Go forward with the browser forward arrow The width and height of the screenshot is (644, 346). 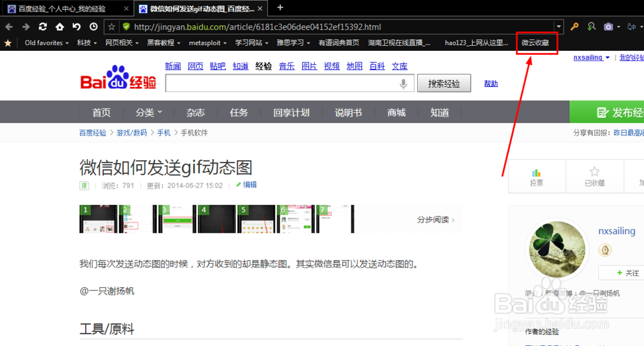click(26, 26)
